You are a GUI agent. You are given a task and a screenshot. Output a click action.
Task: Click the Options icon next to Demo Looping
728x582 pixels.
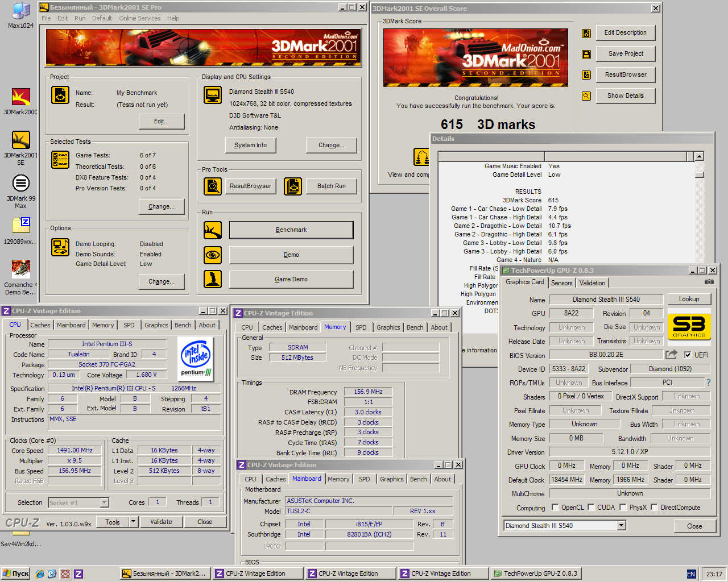pyautogui.click(x=60, y=247)
